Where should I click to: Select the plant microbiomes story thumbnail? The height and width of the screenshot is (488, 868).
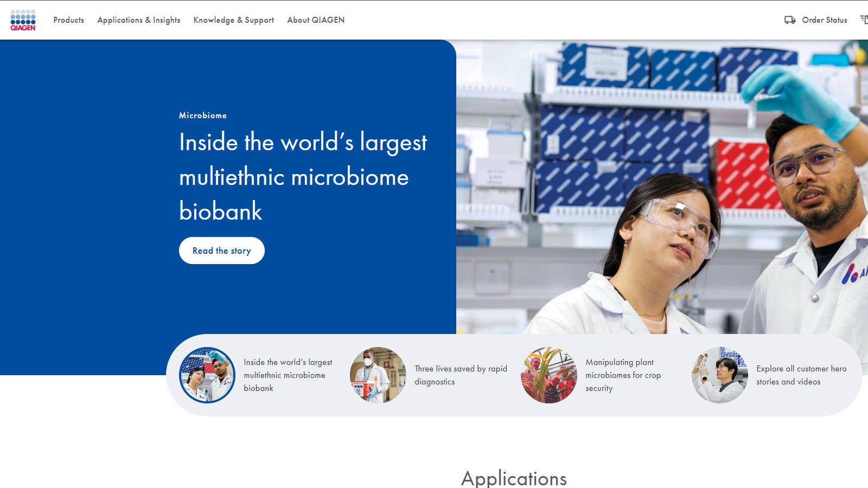[549, 375]
